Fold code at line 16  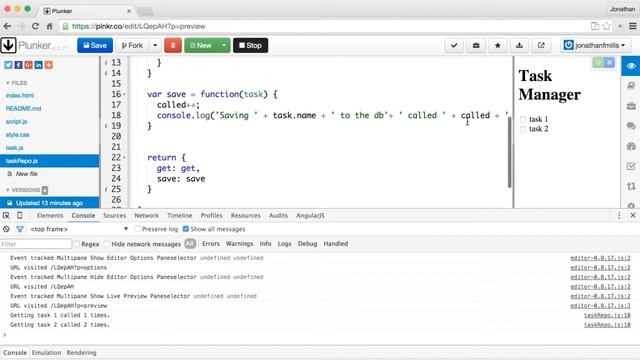pos(124,94)
